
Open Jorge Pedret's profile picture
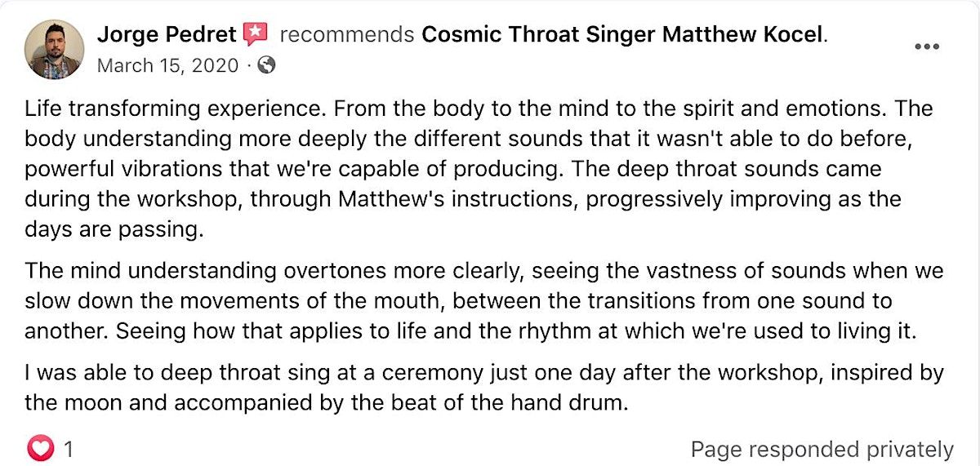[55, 50]
